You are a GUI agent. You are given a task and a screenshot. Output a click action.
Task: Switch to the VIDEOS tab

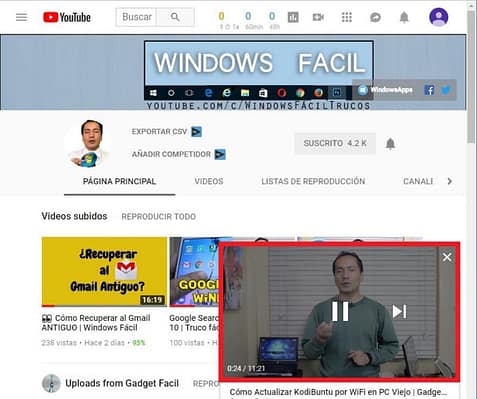coord(209,181)
